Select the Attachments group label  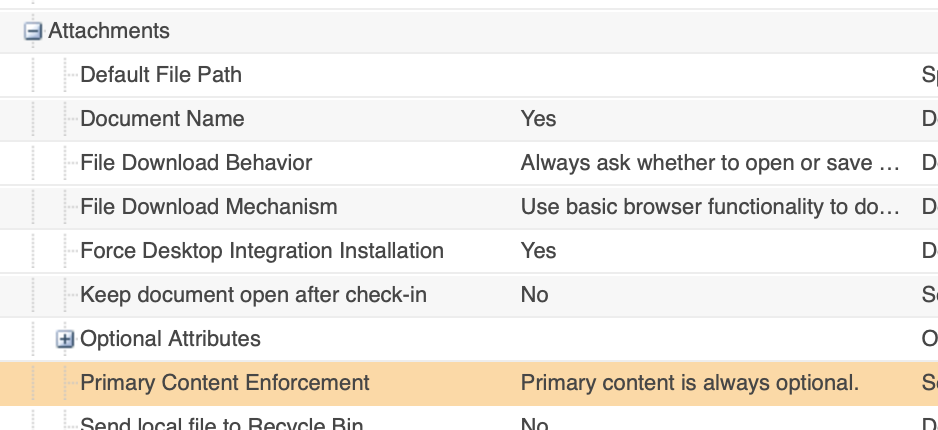tap(109, 31)
